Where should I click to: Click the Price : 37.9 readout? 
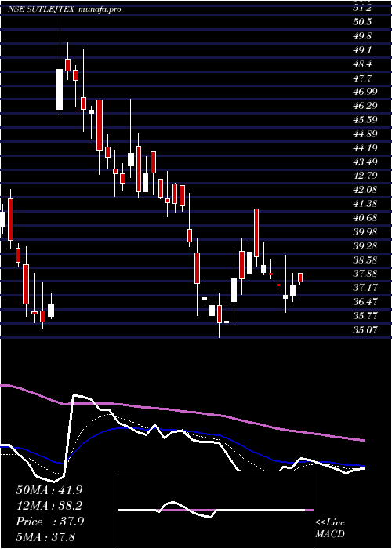point(49,522)
